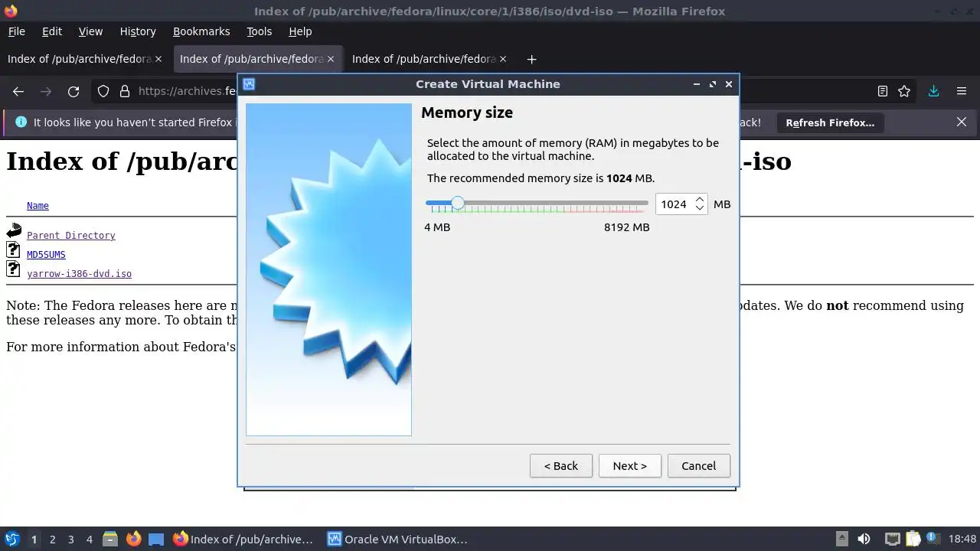The width and height of the screenshot is (980, 551).
Task: Open the Edit menu
Action: point(52,31)
